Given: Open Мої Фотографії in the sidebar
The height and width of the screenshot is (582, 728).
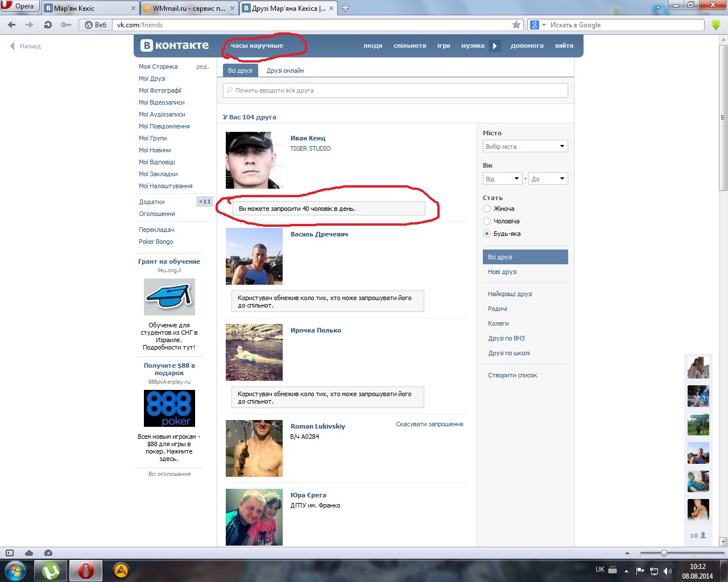Looking at the screenshot, I should point(160,90).
